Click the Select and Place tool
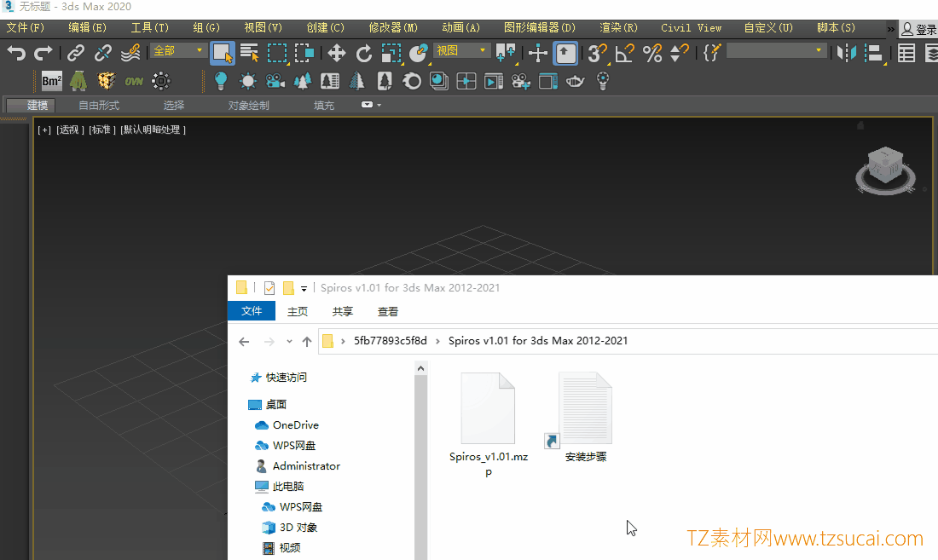Viewport: 938px width, 560px height. coord(418,53)
